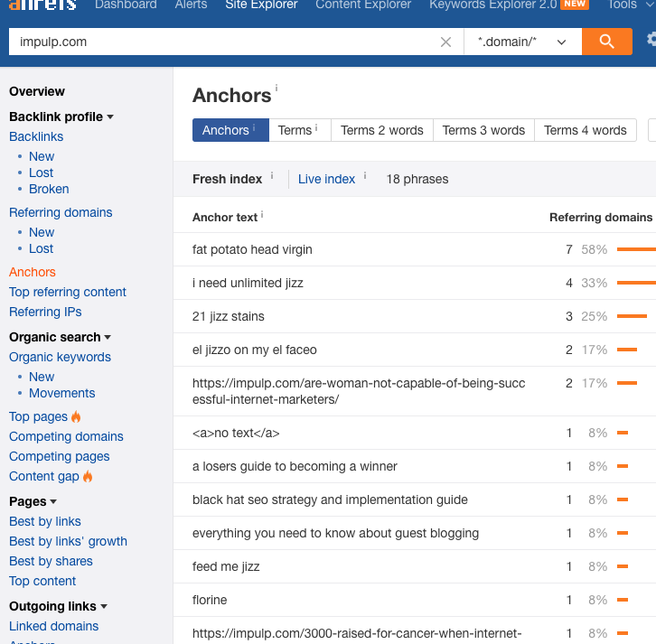Click anchor 'black hat seo strategy and implementation guide'

330,499
